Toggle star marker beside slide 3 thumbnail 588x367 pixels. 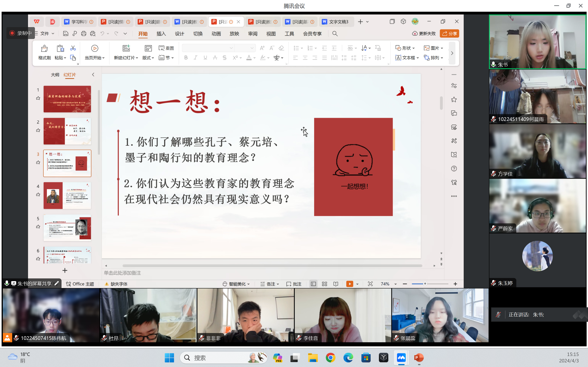click(38, 162)
